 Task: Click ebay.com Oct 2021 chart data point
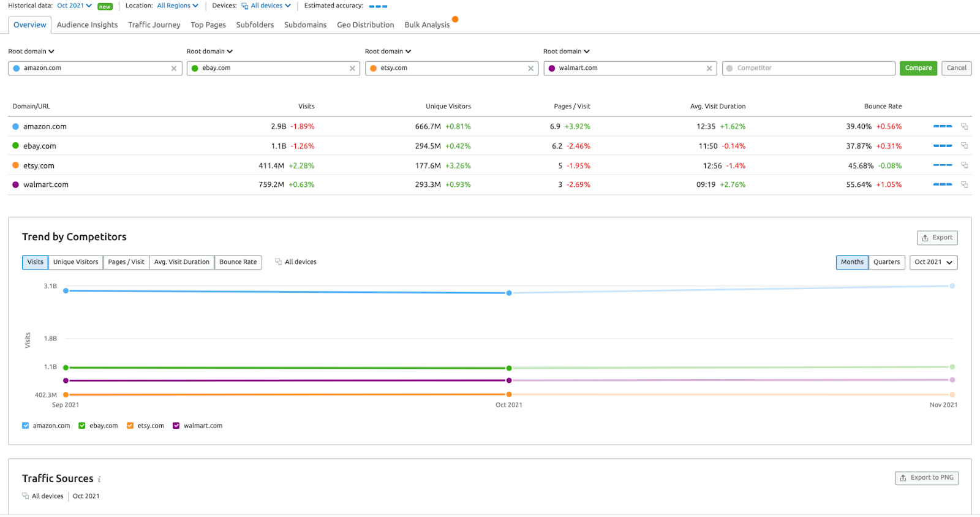[509, 368]
